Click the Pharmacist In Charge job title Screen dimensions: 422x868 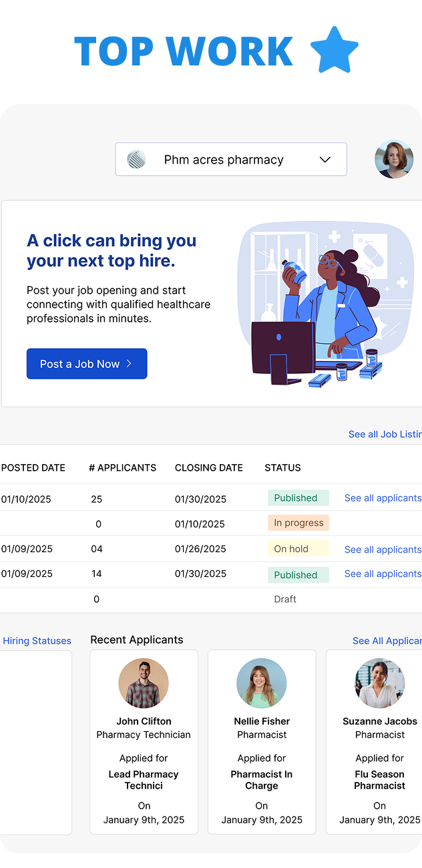262,780
